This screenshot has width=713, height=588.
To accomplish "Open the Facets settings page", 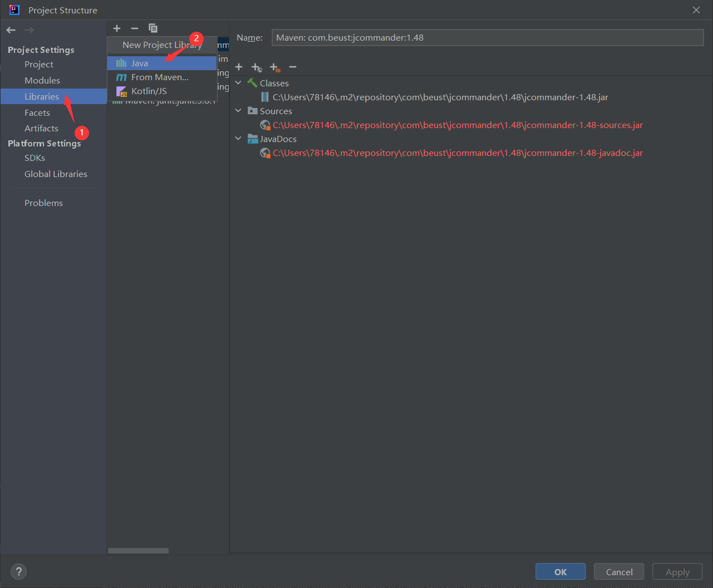I will (x=37, y=112).
